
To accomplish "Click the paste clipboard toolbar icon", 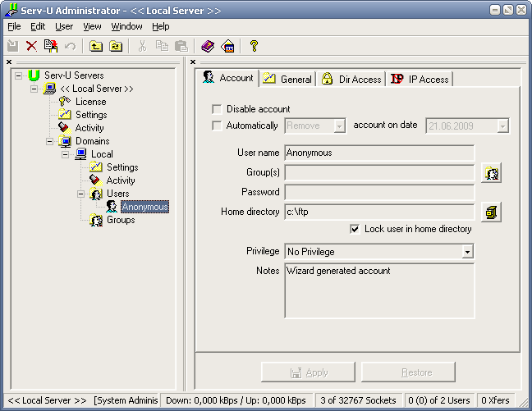I will (x=181, y=46).
